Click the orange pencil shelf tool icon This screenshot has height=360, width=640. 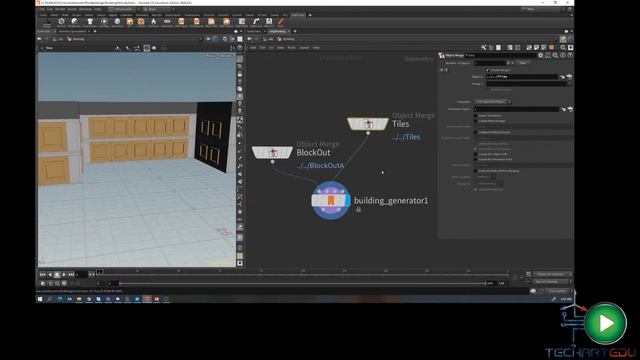click(281, 22)
